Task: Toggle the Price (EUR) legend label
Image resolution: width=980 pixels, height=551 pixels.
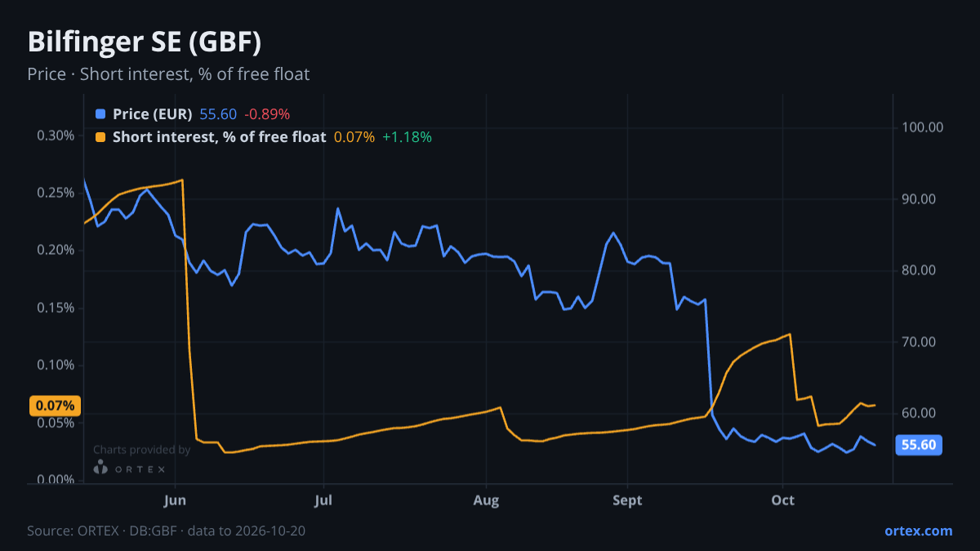Action: pyautogui.click(x=153, y=114)
